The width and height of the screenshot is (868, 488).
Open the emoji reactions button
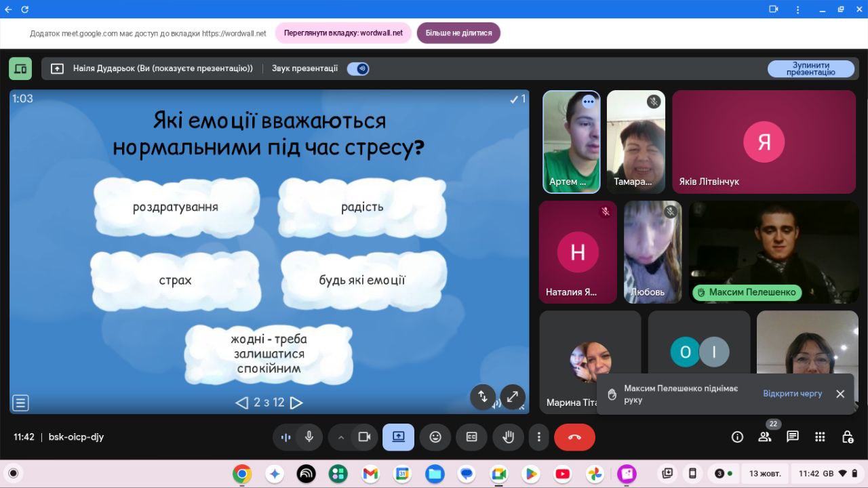click(435, 437)
